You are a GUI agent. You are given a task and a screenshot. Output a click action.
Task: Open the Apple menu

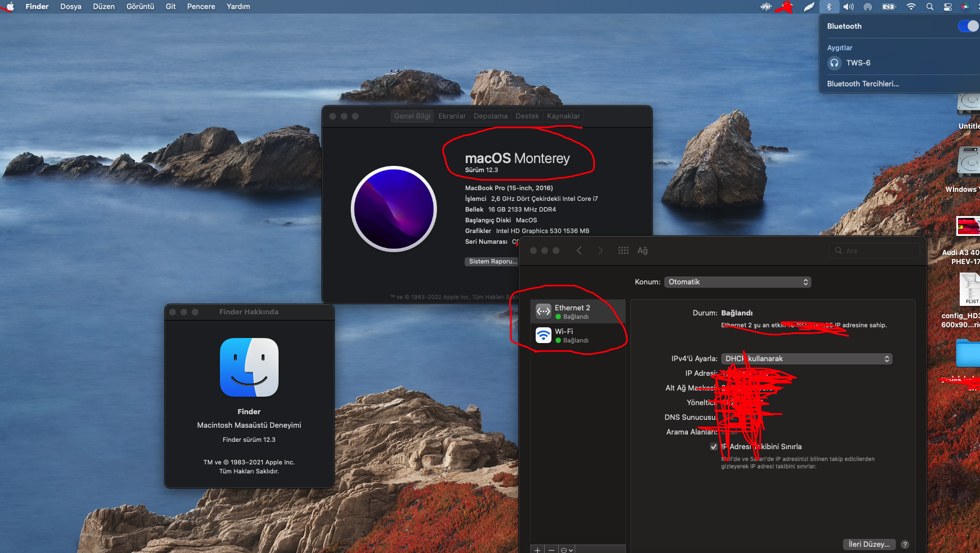pyautogui.click(x=10, y=7)
